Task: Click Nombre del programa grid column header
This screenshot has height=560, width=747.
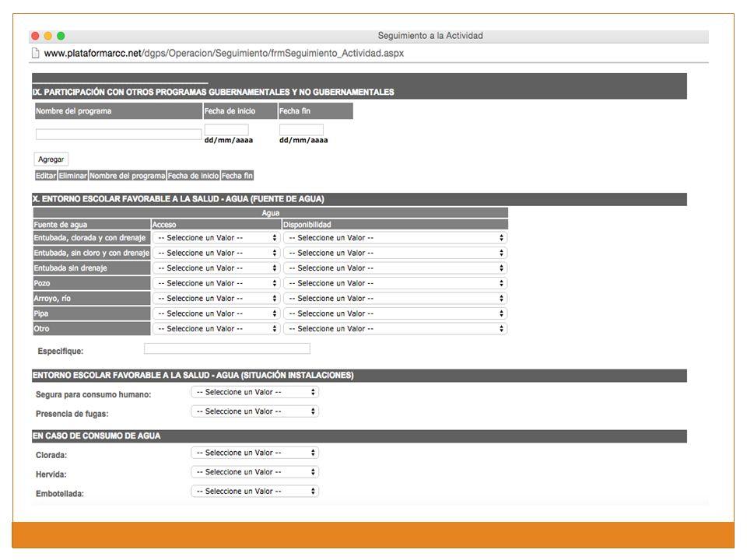Action: [x=127, y=176]
